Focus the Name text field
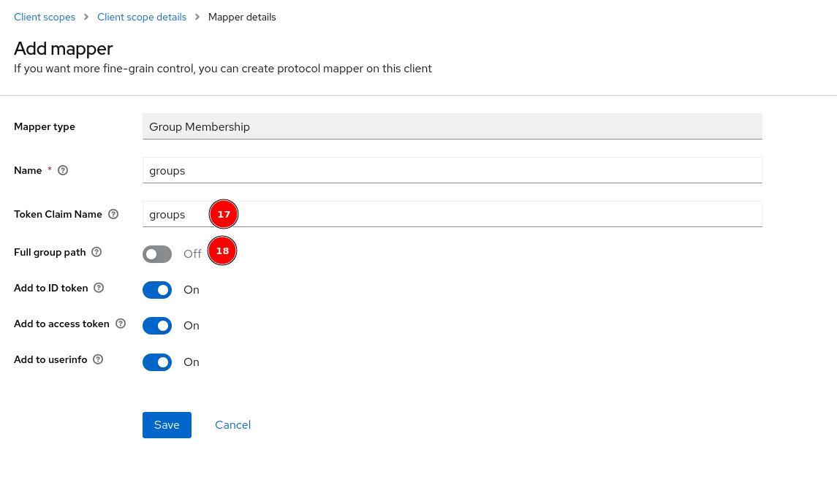Viewport: 837px width, 504px height. (452, 170)
